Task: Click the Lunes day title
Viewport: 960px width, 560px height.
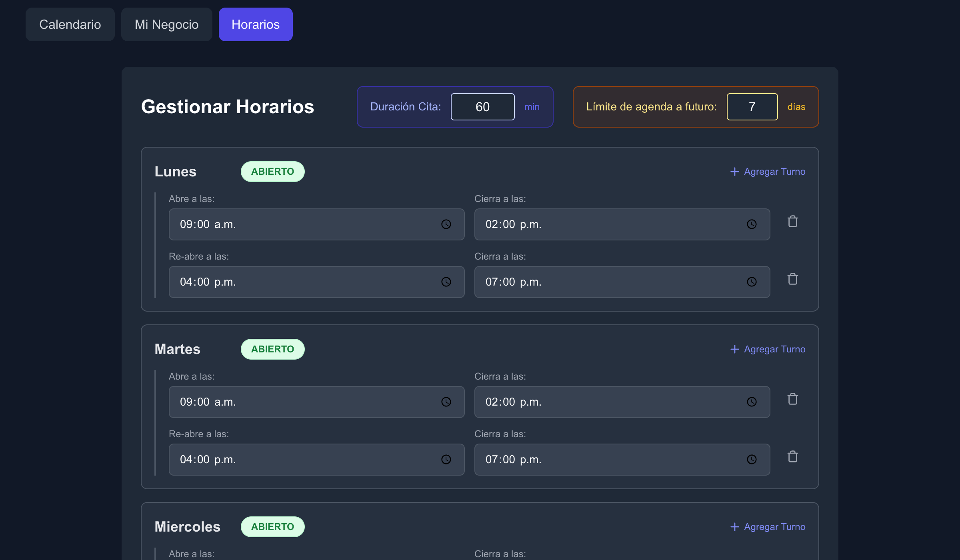Action: [x=176, y=172]
